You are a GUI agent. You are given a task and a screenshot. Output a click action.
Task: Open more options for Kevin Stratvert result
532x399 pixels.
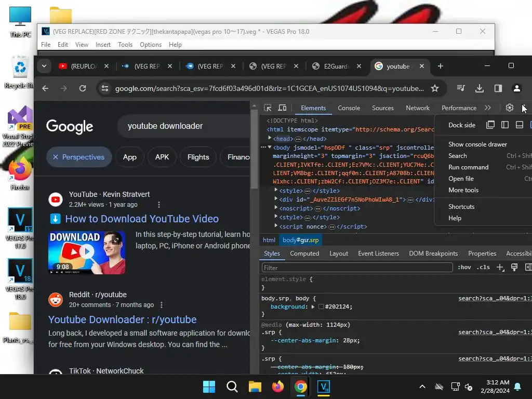pyautogui.click(x=159, y=205)
